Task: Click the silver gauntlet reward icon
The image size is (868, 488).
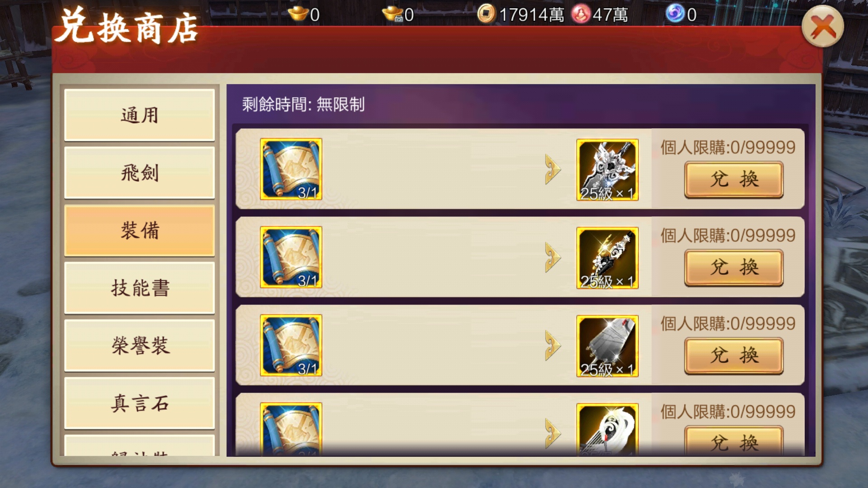Action: coord(607,346)
